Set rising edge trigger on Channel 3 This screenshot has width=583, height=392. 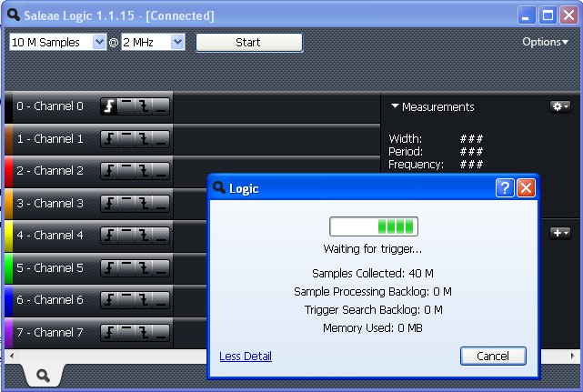(109, 204)
